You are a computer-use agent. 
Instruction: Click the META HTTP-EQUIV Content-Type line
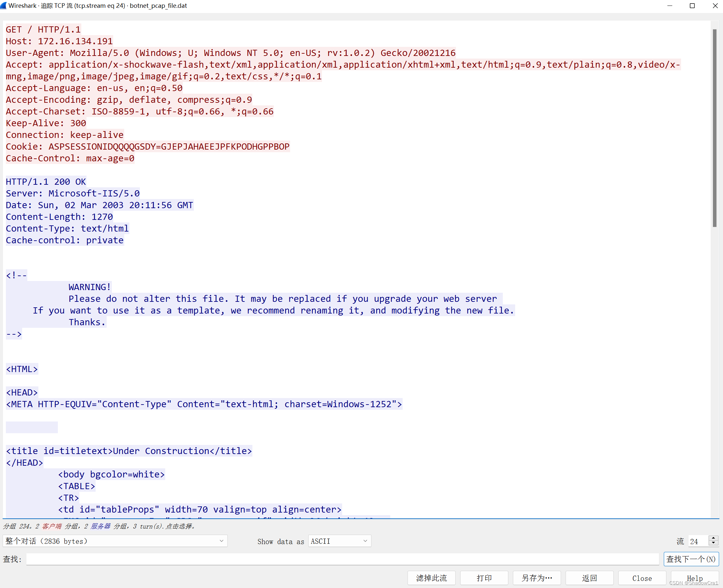pyautogui.click(x=204, y=404)
